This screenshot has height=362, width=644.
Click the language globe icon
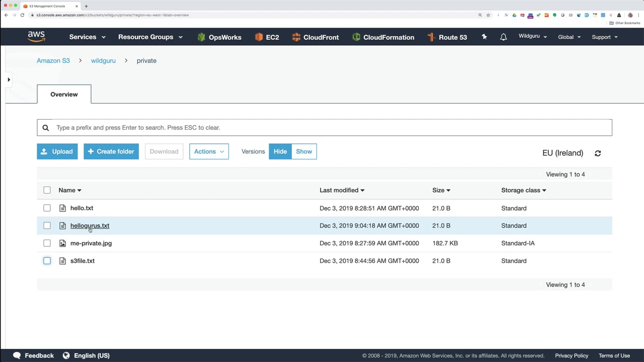pyautogui.click(x=66, y=355)
